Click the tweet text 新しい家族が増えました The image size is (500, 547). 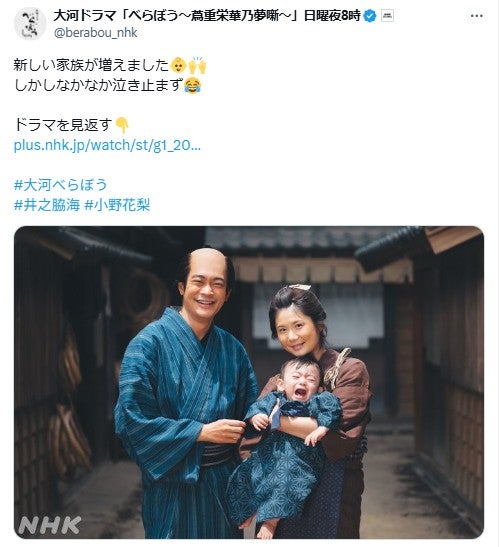click(91, 65)
